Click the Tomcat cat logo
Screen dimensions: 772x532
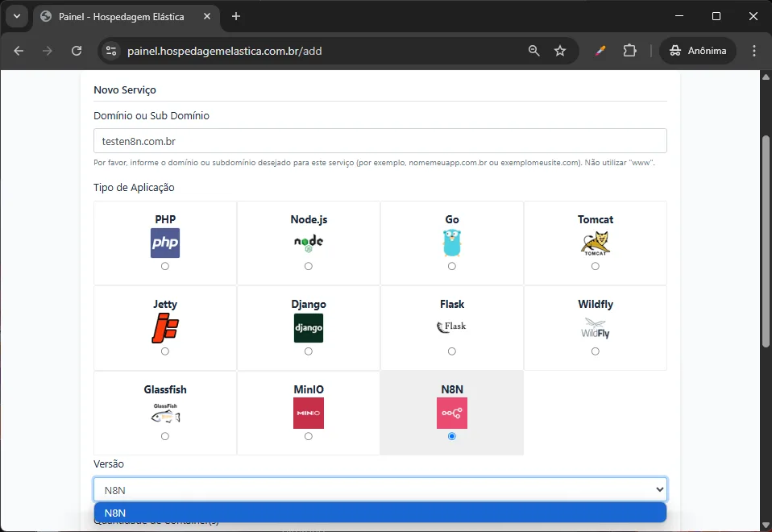click(x=596, y=243)
